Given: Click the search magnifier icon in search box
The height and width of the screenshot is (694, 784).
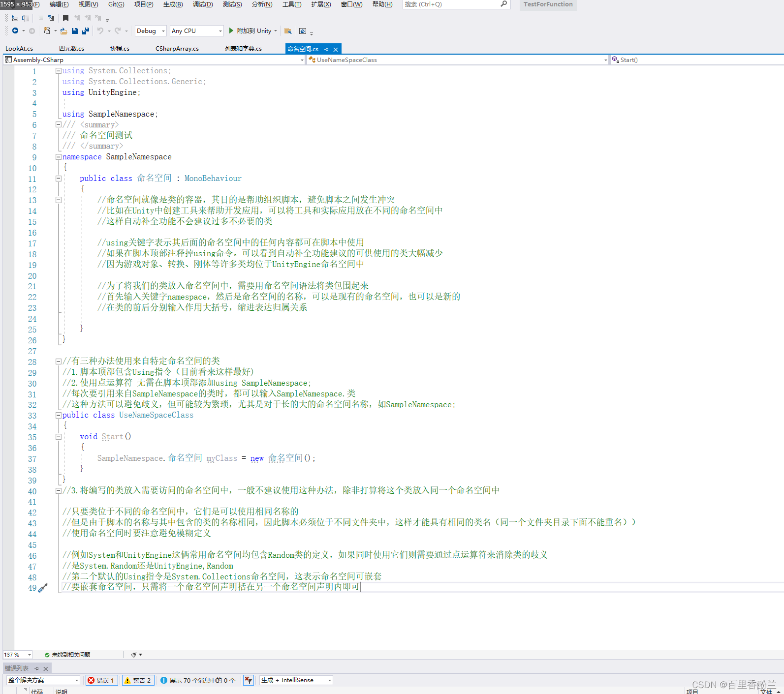Looking at the screenshot, I should point(503,4).
